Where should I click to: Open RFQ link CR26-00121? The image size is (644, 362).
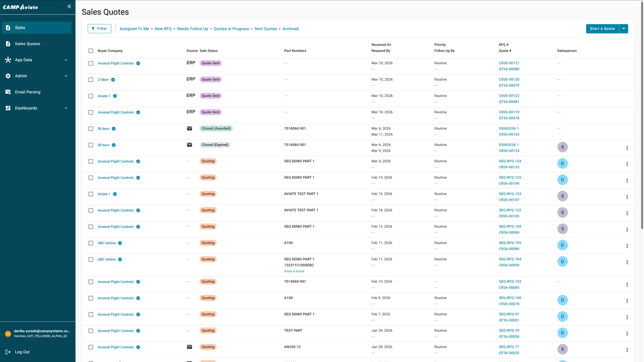click(x=509, y=63)
